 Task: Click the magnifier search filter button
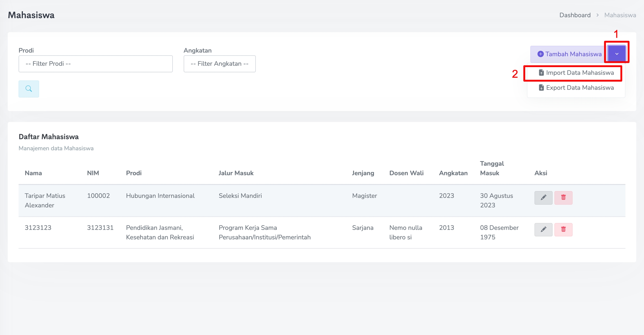[x=29, y=89]
